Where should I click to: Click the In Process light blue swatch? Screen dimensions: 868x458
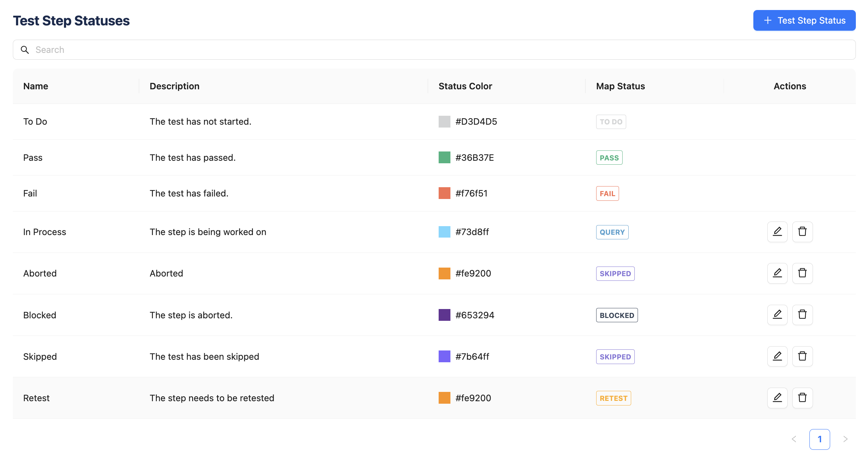(x=444, y=232)
